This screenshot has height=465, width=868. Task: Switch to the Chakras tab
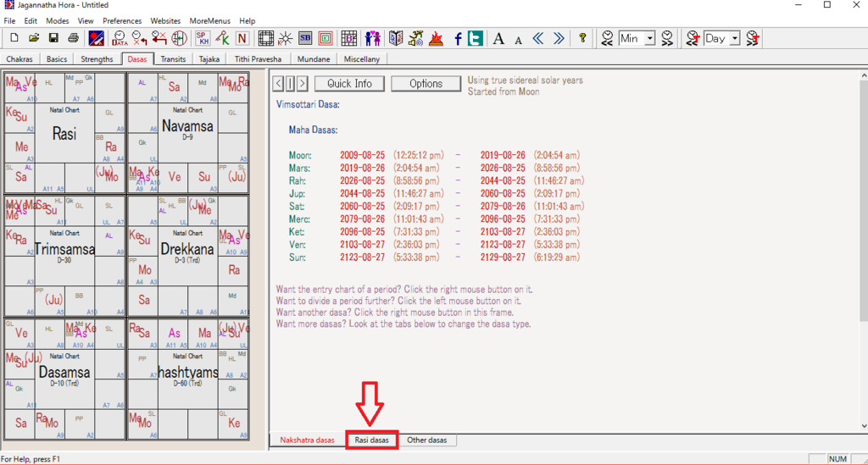[x=19, y=58]
